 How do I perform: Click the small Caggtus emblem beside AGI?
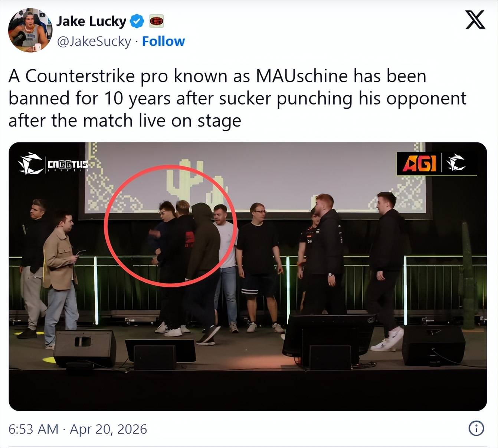[456, 163]
